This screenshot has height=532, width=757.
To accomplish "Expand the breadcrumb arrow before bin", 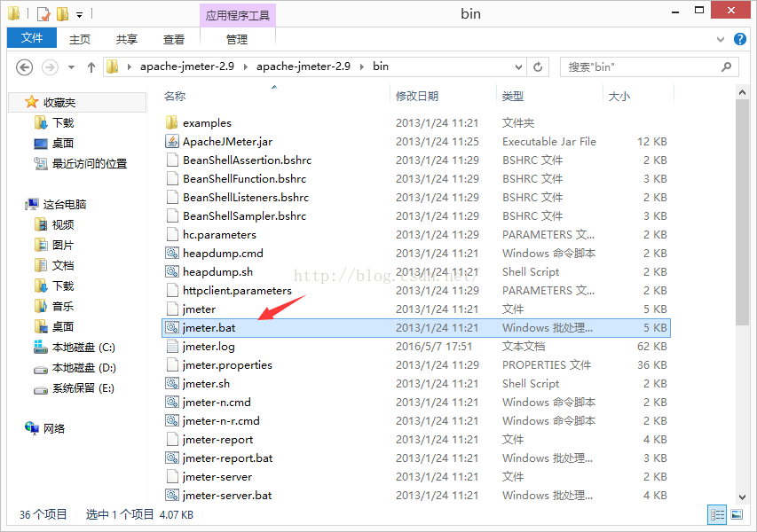I will pos(361,66).
